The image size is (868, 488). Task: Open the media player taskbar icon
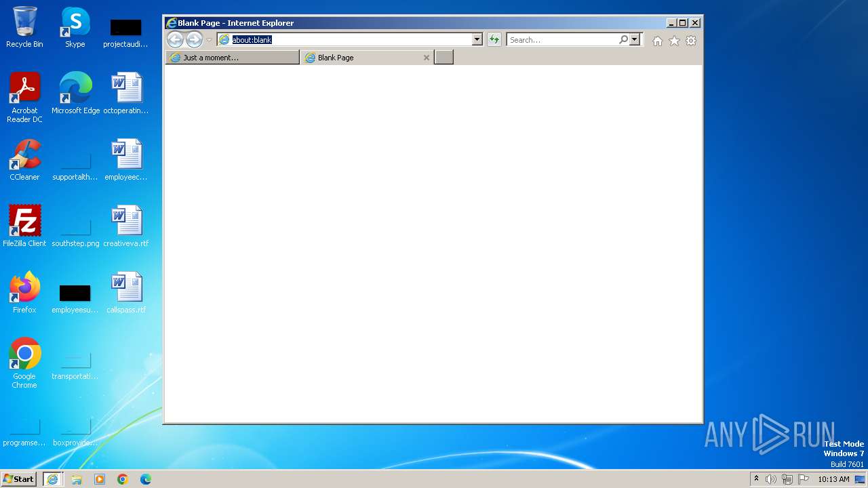[x=100, y=479]
